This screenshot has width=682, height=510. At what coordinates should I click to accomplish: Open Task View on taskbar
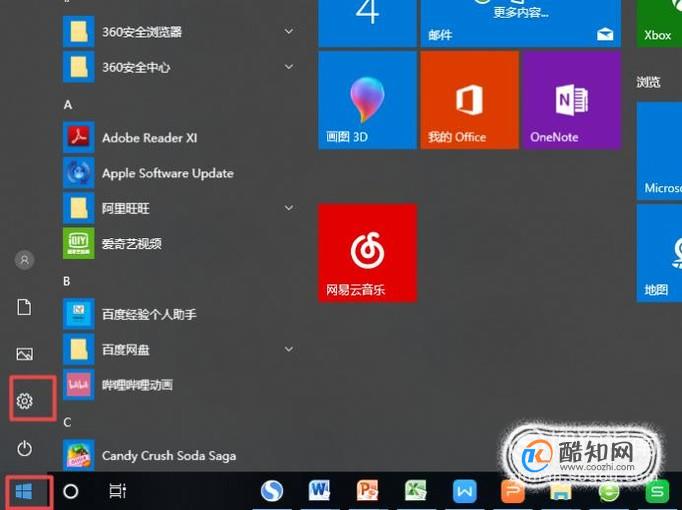pos(117,491)
